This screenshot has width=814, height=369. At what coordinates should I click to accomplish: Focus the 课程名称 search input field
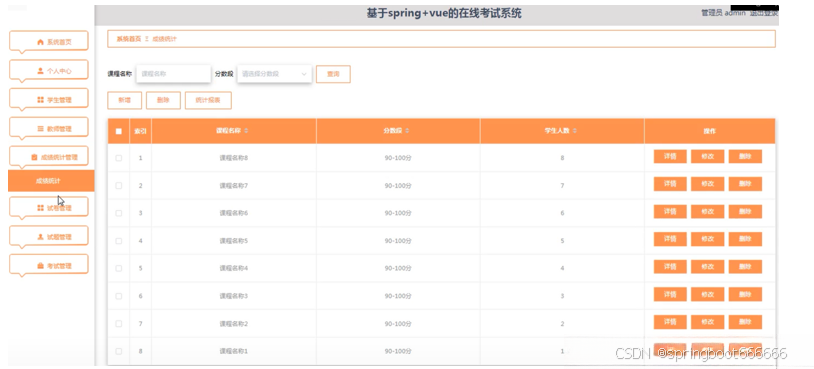(x=173, y=74)
